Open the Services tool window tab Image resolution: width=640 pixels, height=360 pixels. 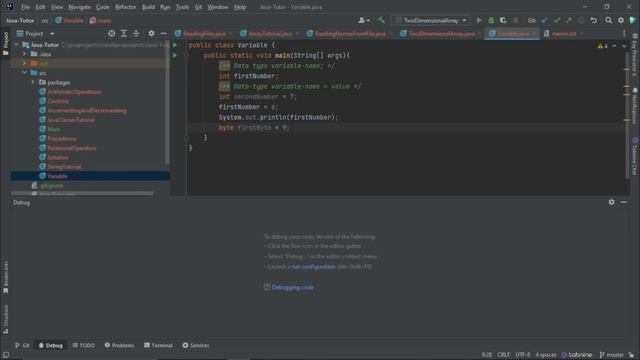[196, 345]
